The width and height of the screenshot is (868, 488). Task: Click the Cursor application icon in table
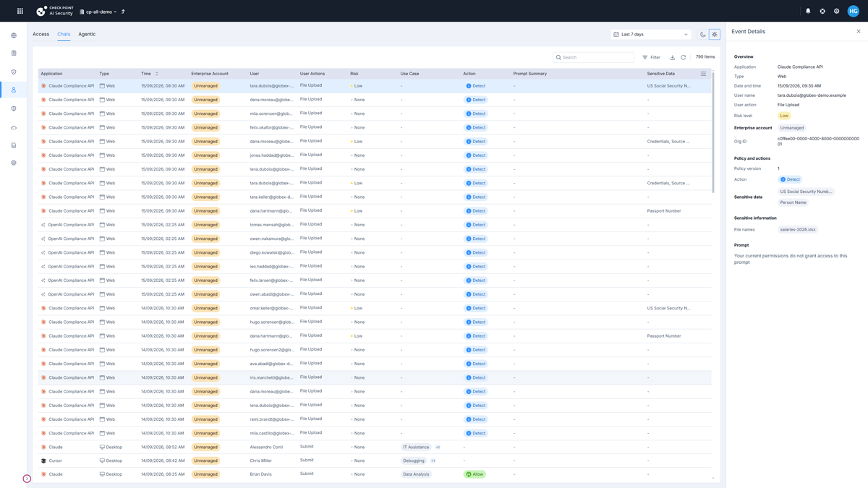[43, 461]
